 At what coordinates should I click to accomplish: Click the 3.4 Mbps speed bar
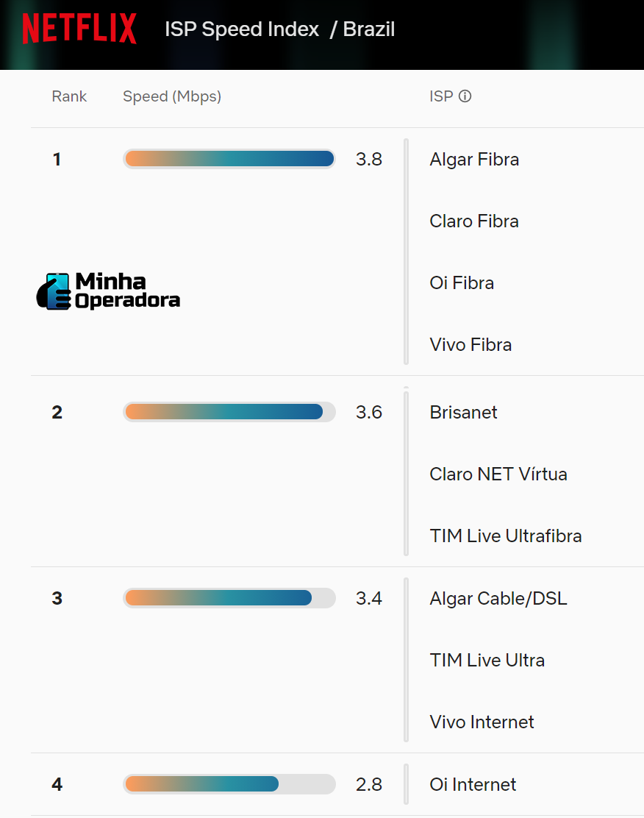click(x=229, y=598)
